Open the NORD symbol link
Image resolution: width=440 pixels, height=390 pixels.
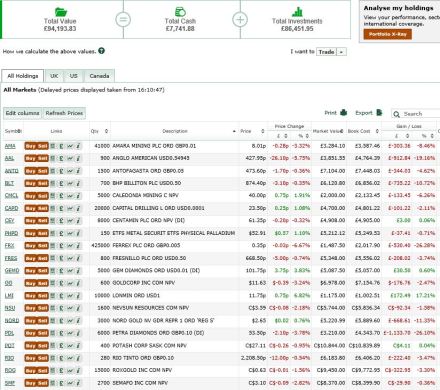[12, 321]
